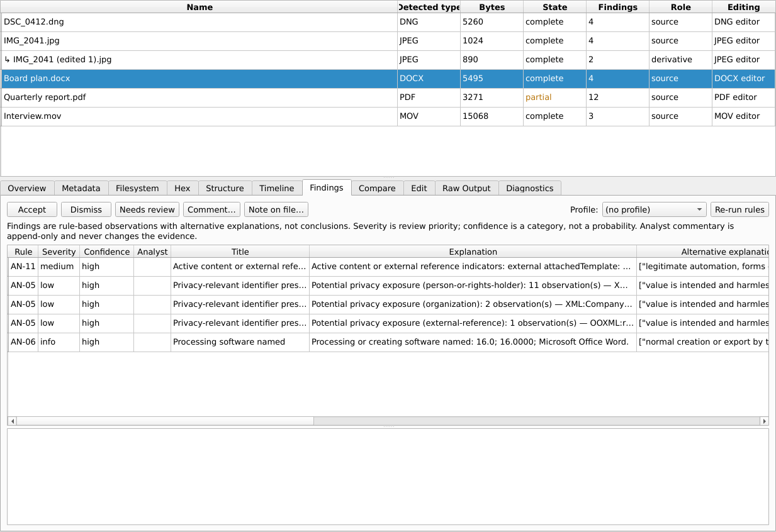The height and width of the screenshot is (532, 776).
Task: Switch to the Timeline tab
Action: [x=277, y=188]
